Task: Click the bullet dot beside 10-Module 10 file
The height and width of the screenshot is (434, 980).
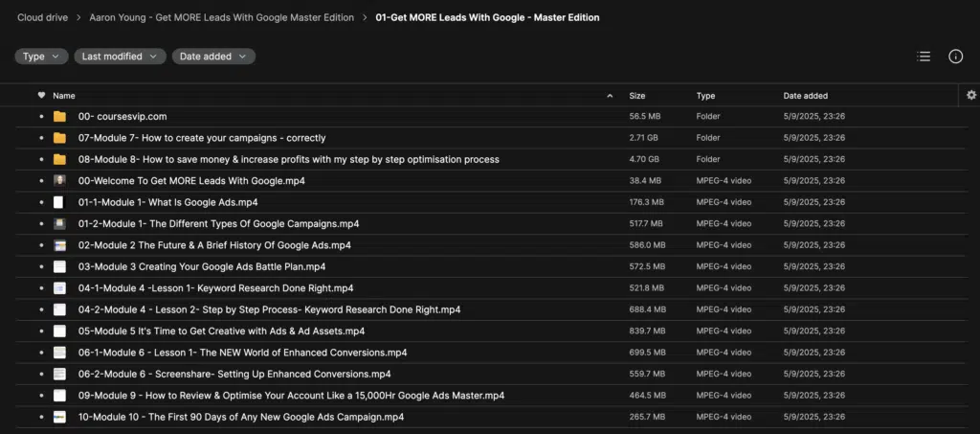Action: point(41,417)
